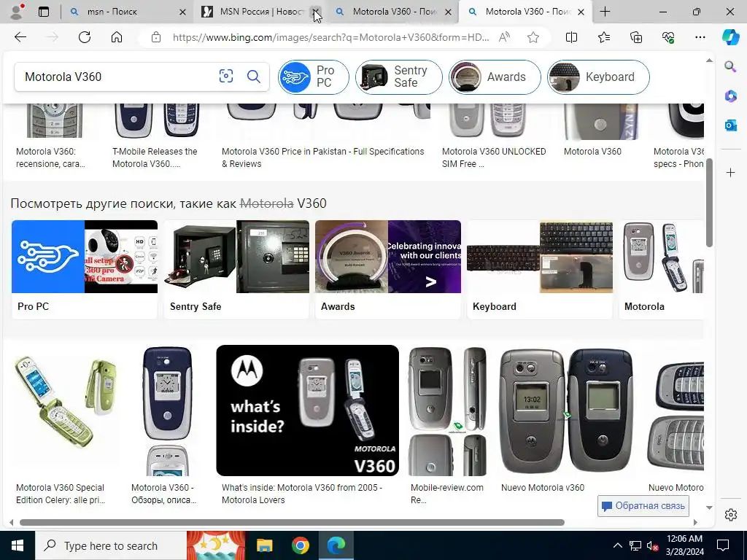The width and height of the screenshot is (747, 560).
Task: Open 'Nuevo Motorola v360' phone image
Action: pyautogui.click(x=567, y=411)
